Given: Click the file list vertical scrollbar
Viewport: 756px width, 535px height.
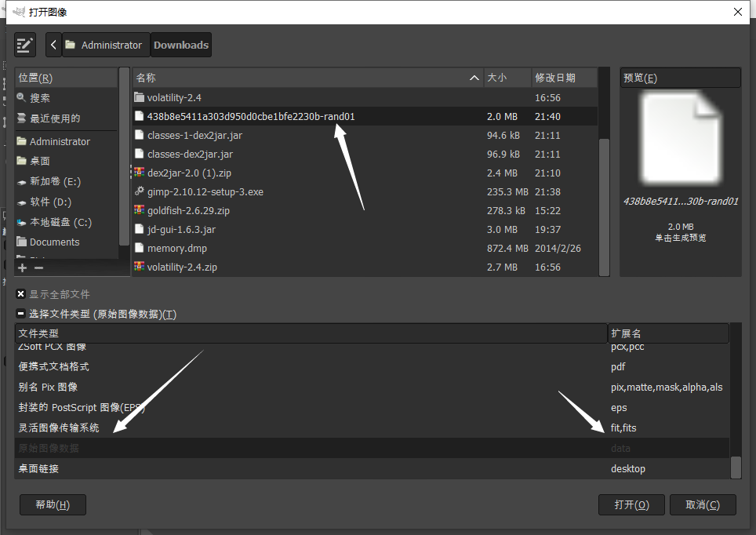Looking at the screenshot, I should click(x=604, y=207).
